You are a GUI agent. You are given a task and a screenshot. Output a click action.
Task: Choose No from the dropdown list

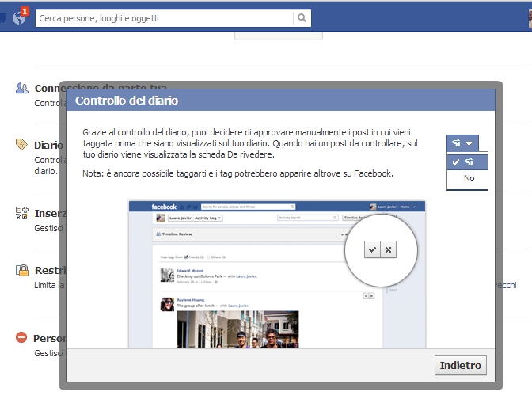pos(469,179)
